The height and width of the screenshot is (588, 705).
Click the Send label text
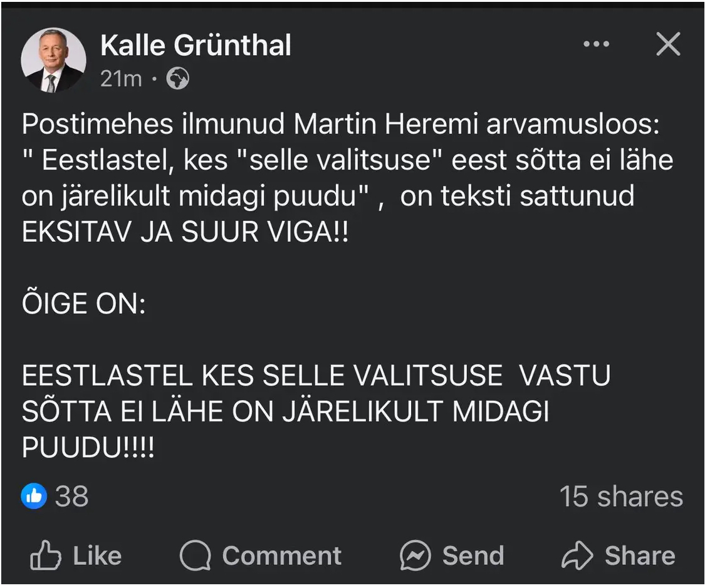pos(473,556)
